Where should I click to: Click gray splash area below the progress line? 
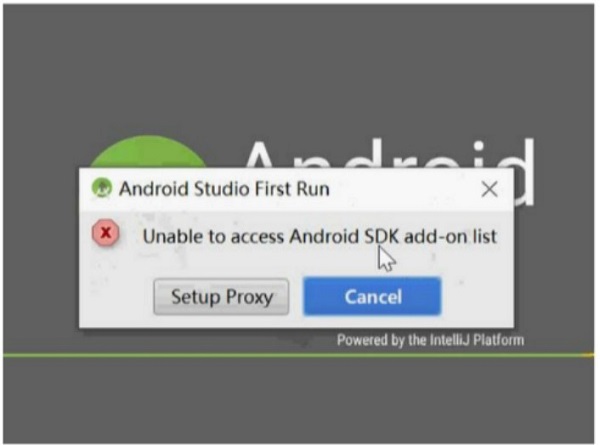298,400
